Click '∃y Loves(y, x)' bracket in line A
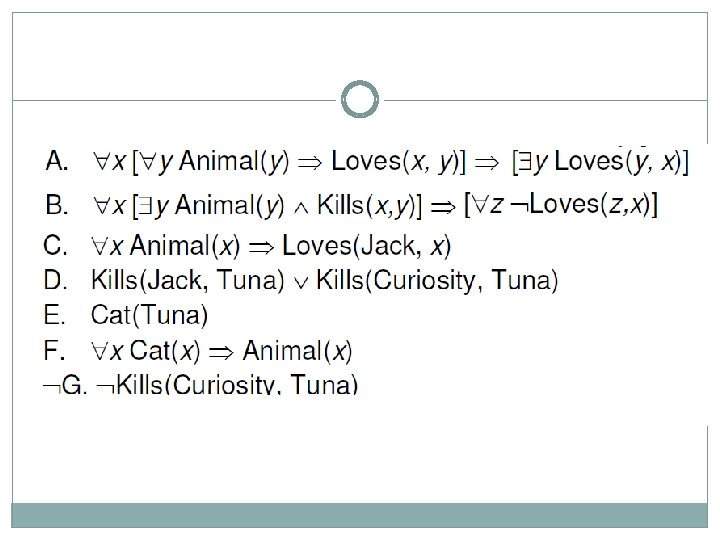This screenshot has width=720, height=540. click(x=600, y=160)
